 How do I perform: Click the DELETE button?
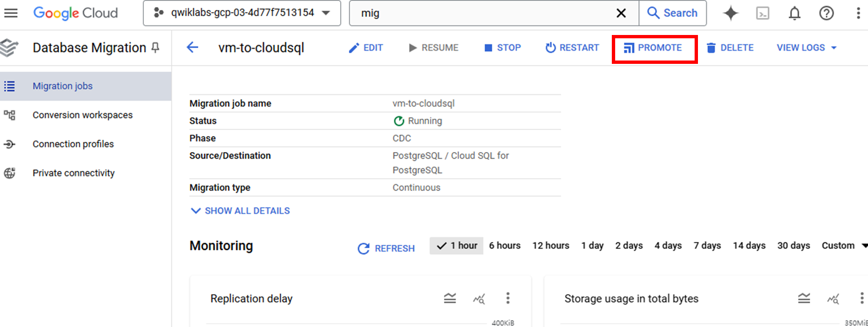[730, 48]
